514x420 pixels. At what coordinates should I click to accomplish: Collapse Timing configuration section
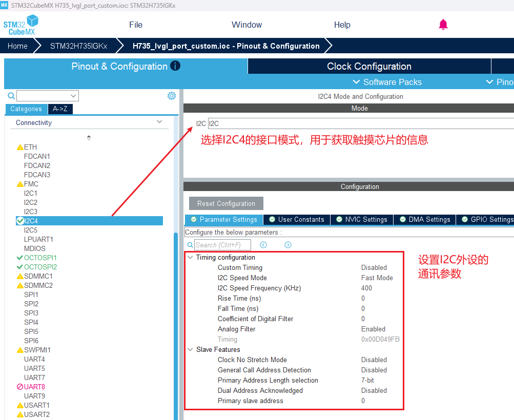pos(190,257)
